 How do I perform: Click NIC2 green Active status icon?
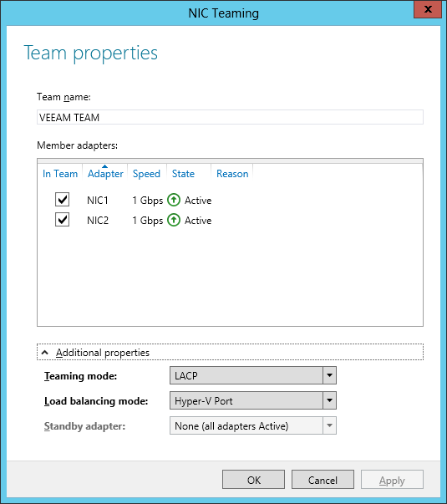(x=174, y=220)
